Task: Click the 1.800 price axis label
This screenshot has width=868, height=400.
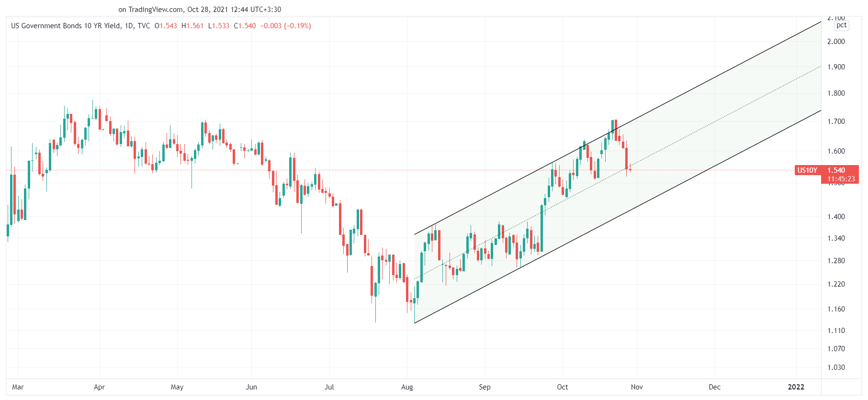Action: pos(836,93)
